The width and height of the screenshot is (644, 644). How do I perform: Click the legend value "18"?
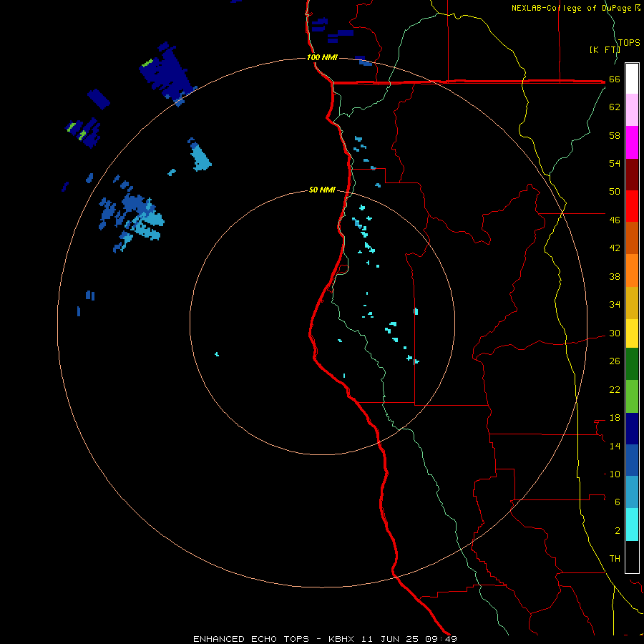pos(615,418)
